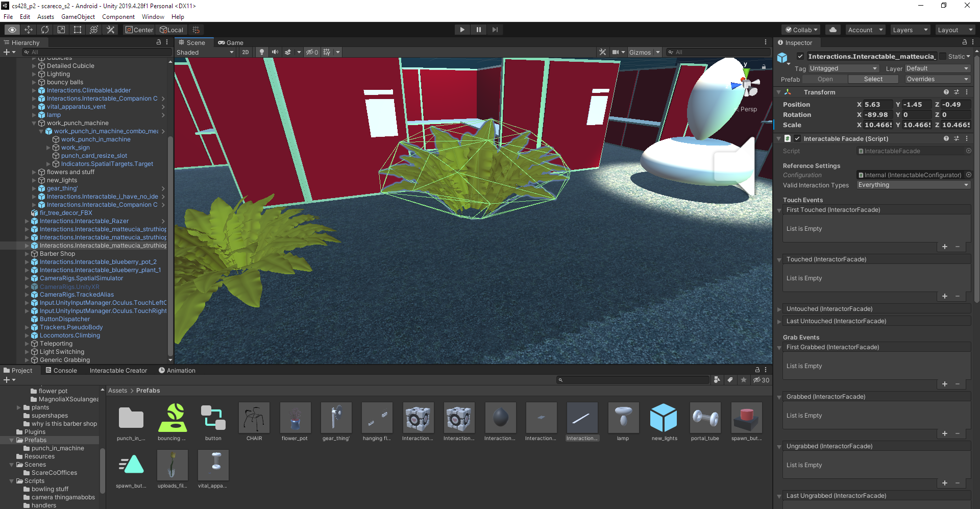Open cloud services icon

[832, 30]
